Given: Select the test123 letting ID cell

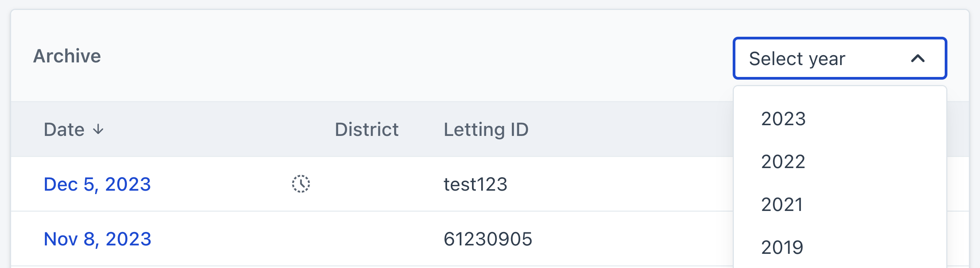Looking at the screenshot, I should (475, 184).
